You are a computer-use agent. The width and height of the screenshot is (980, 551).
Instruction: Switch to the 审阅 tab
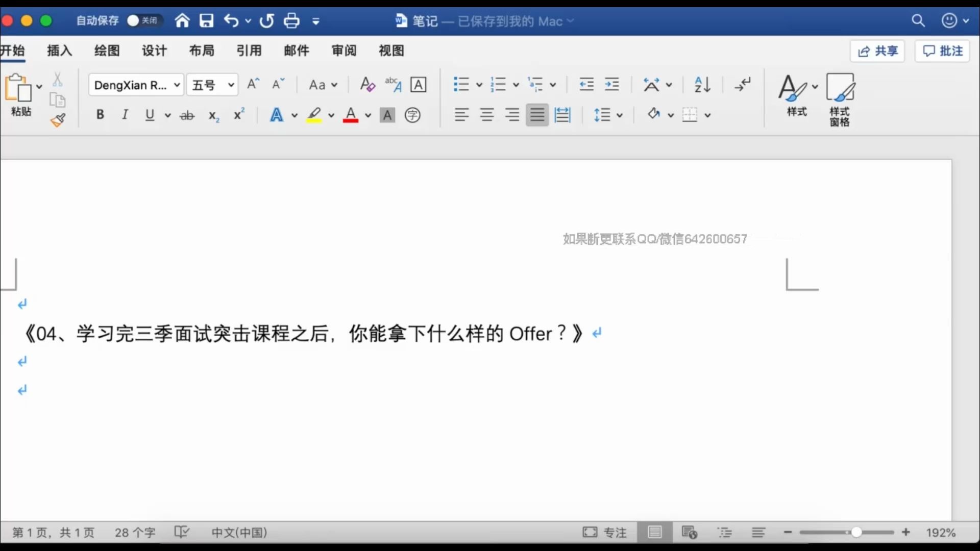click(344, 51)
